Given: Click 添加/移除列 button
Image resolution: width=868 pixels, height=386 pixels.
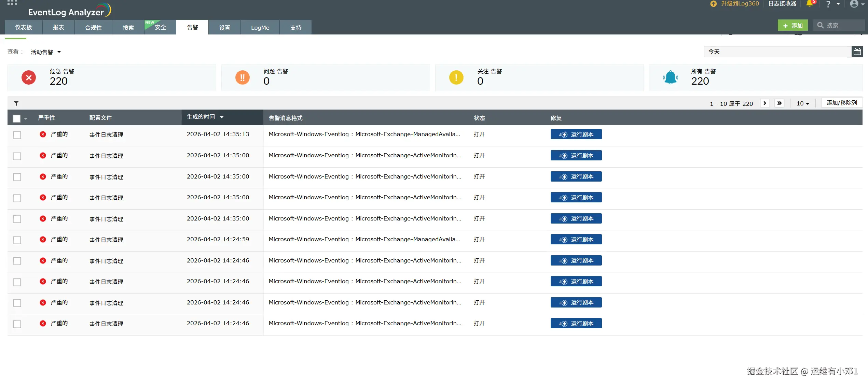Looking at the screenshot, I should (x=842, y=103).
